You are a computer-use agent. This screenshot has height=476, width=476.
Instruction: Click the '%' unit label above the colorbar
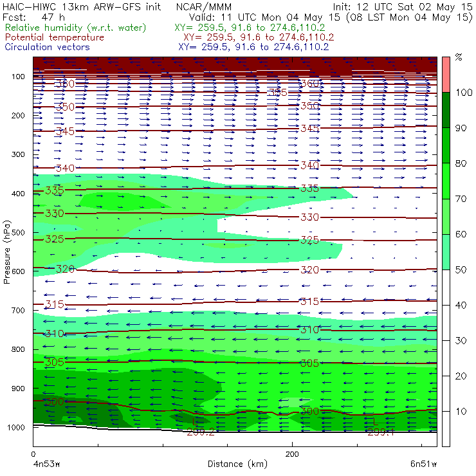point(459,57)
